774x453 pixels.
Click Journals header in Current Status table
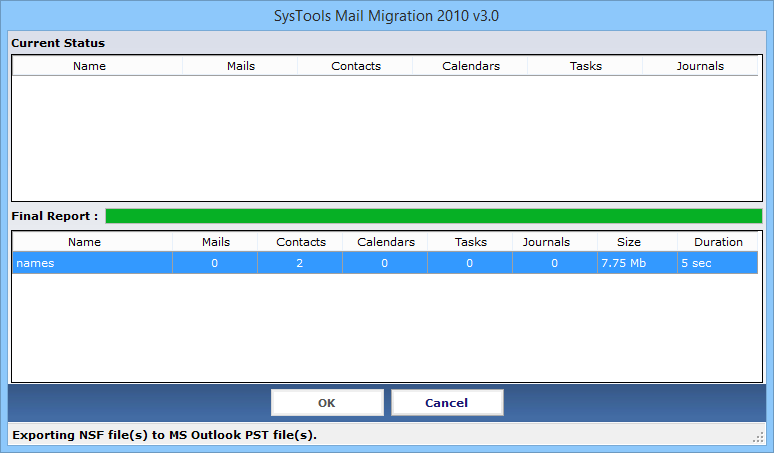click(700, 66)
